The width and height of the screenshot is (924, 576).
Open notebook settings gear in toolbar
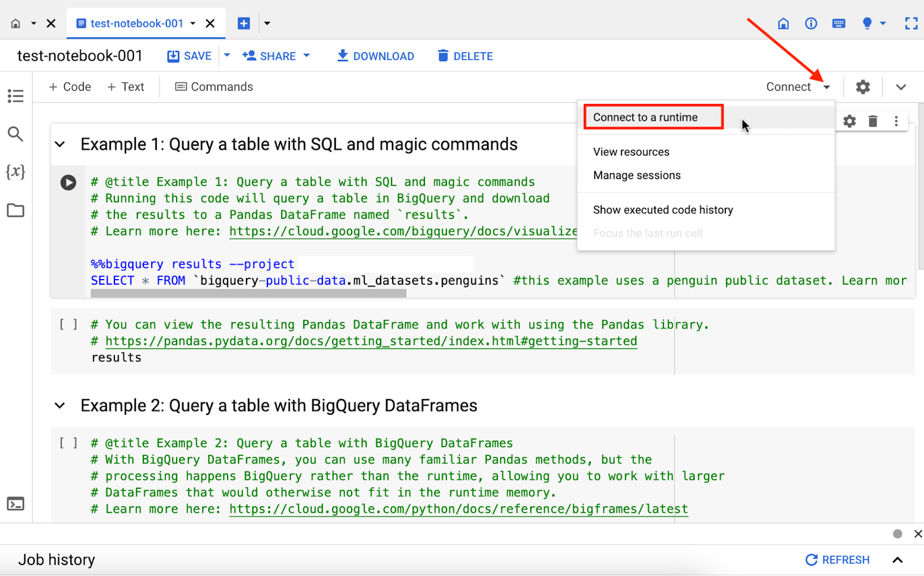863,87
